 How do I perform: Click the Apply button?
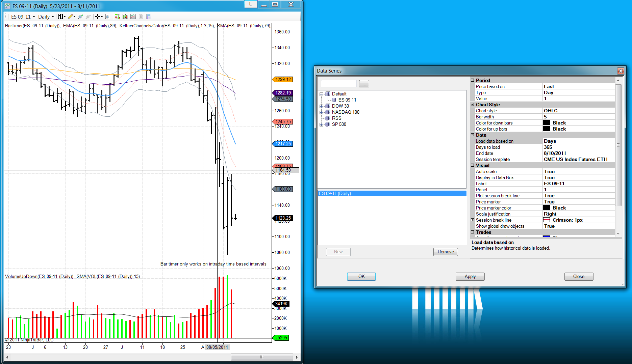(470, 277)
